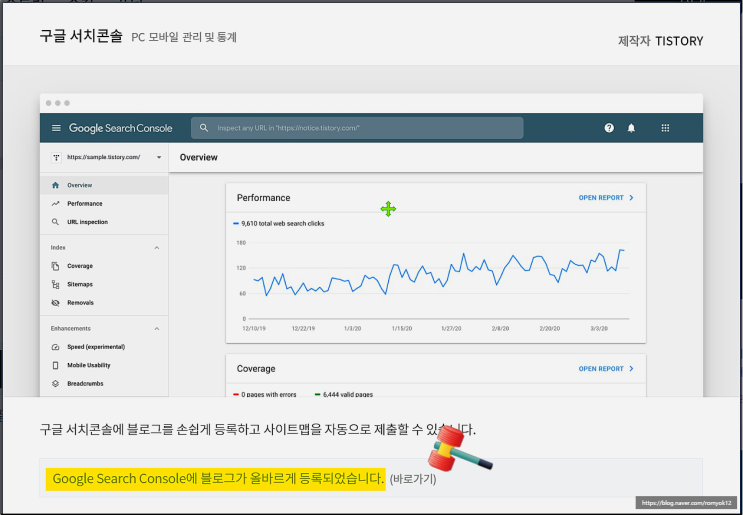Click the URL inspection magnifier icon
The image size is (743, 515).
[55, 222]
